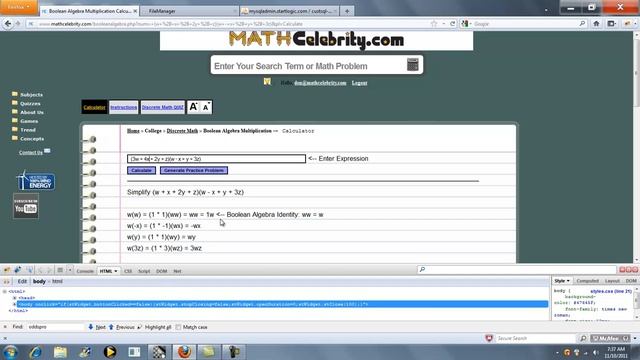This screenshot has width=640, height=360.
Task: Go to the browser home page
Action: (596, 24)
